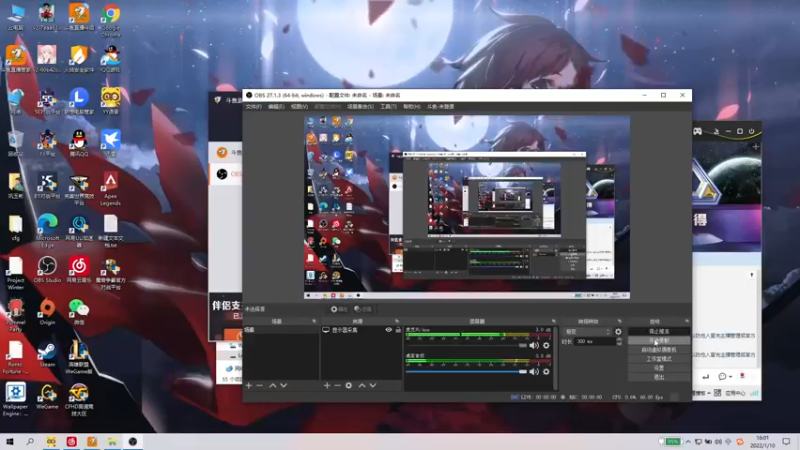
Task: Expand the system tray hidden icons chevron
Action: coord(688,442)
